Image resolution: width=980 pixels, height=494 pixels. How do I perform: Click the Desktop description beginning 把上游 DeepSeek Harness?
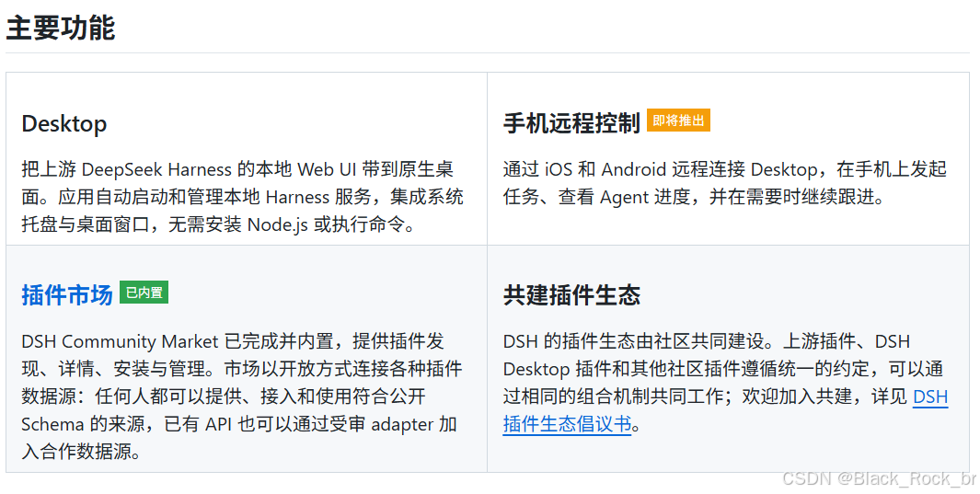[x=243, y=197]
